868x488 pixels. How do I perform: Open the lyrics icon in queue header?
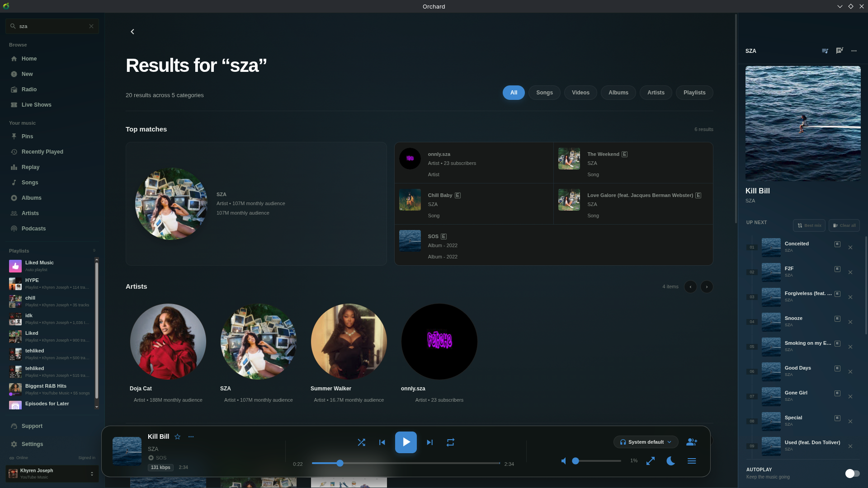[x=840, y=51]
